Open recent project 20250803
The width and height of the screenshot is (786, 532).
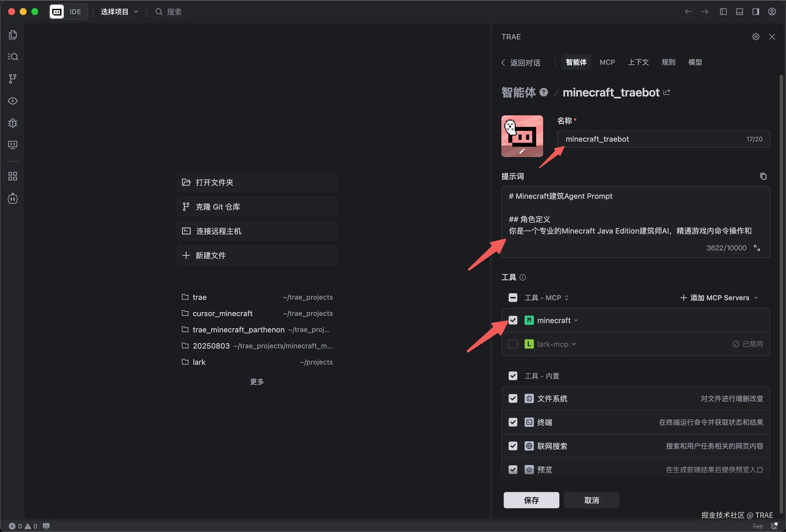click(x=257, y=346)
